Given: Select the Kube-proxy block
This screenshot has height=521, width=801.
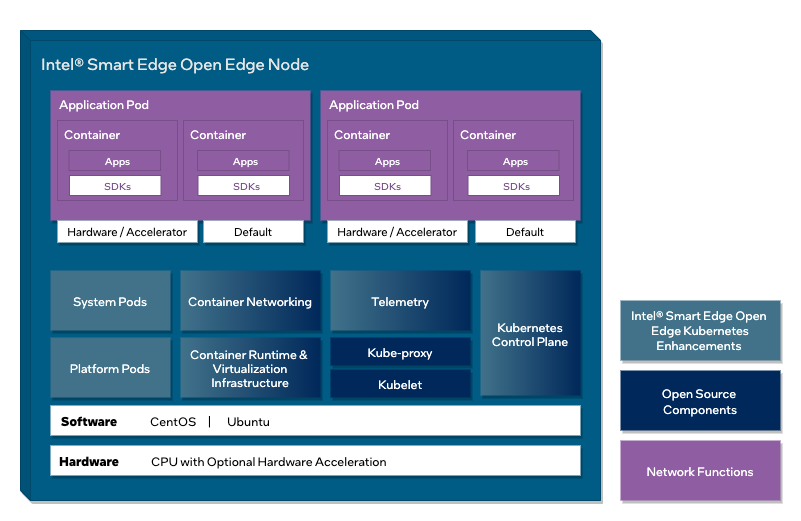Looking at the screenshot, I should point(400,352).
